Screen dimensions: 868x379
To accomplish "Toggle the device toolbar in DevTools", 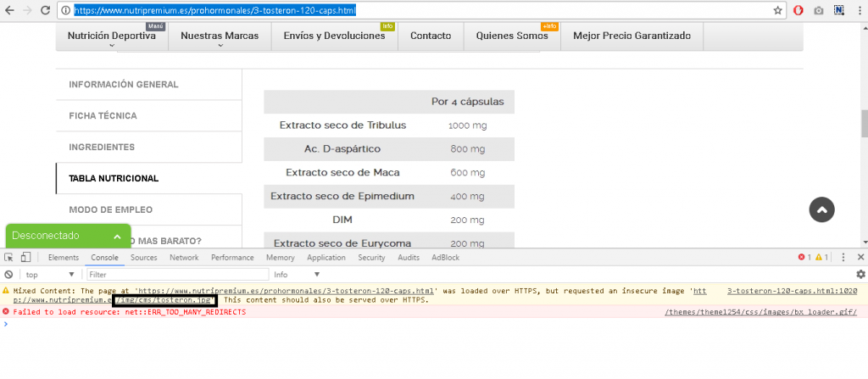I will pos(25,257).
